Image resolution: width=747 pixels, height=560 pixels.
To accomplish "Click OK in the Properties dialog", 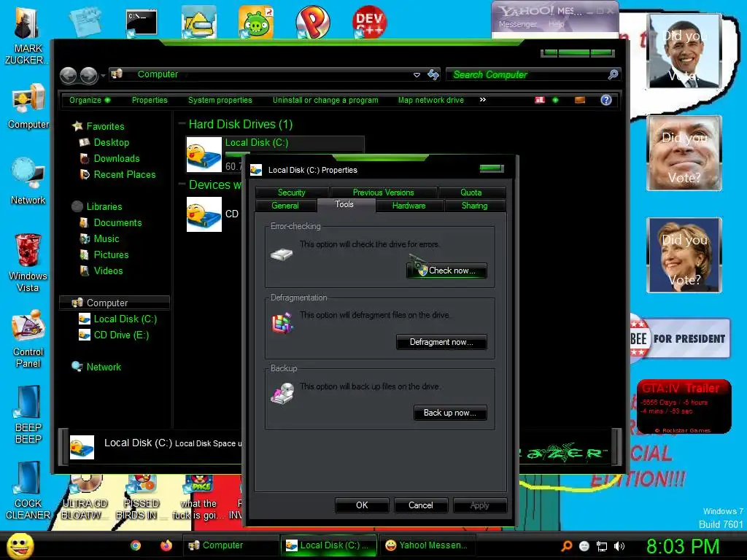I will pyautogui.click(x=362, y=505).
